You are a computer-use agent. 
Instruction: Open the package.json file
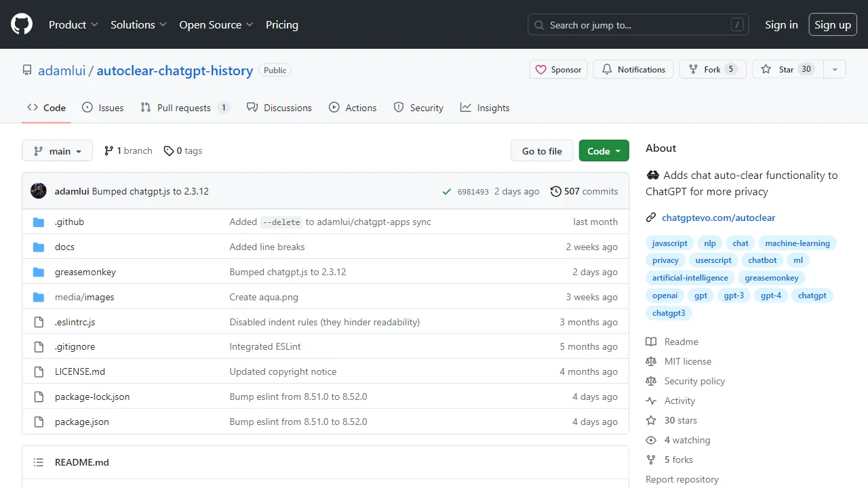(x=82, y=422)
